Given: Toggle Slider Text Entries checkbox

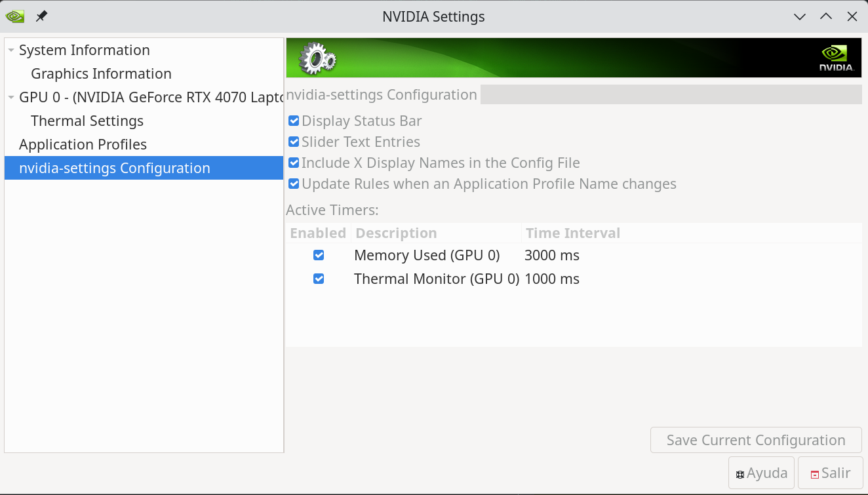Looking at the screenshot, I should pos(294,142).
